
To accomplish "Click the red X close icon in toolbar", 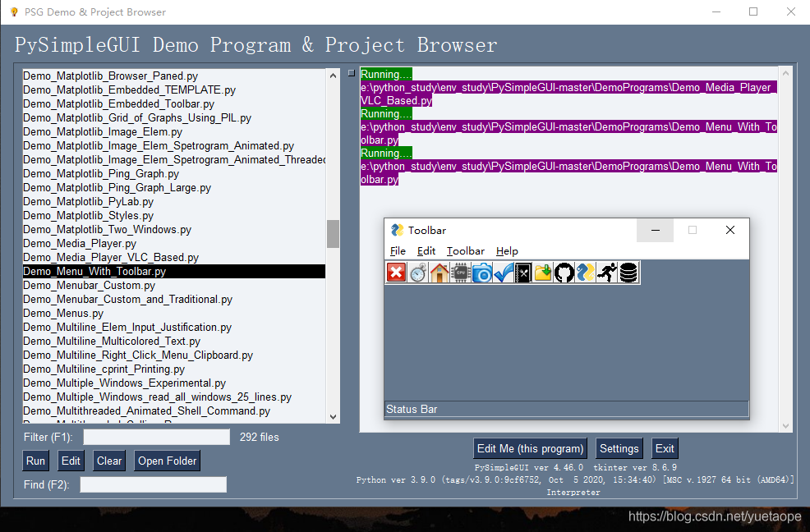I will point(396,273).
